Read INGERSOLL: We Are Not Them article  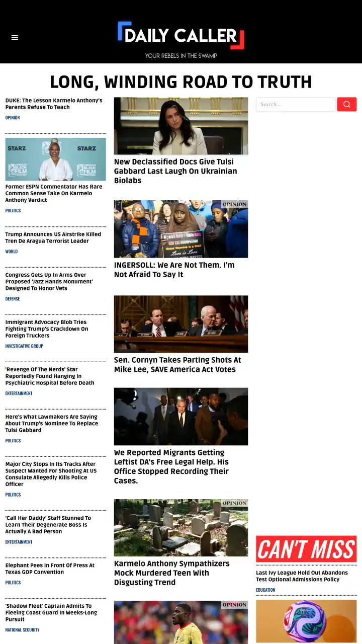[x=174, y=270]
